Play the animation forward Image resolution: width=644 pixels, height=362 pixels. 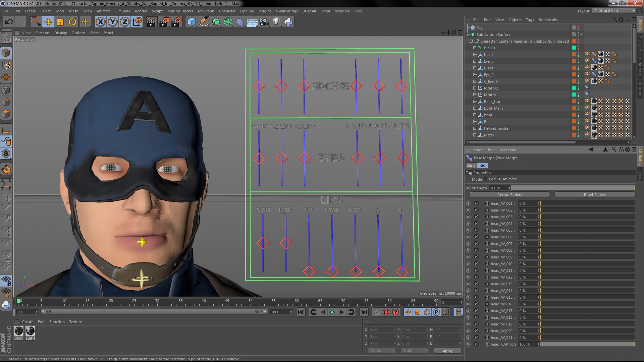pyautogui.click(x=332, y=312)
